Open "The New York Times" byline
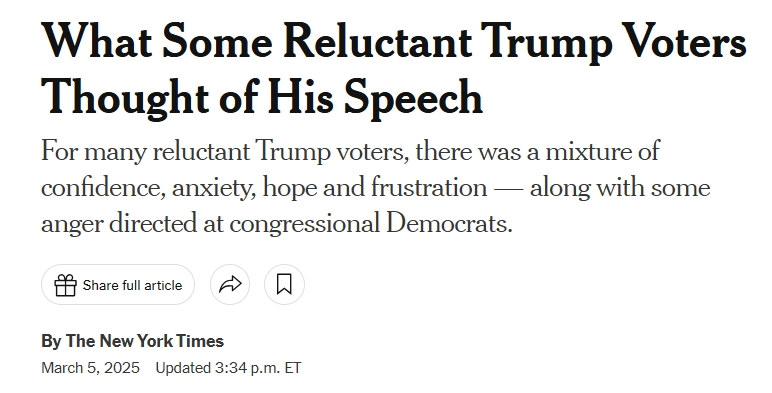 click(145, 341)
